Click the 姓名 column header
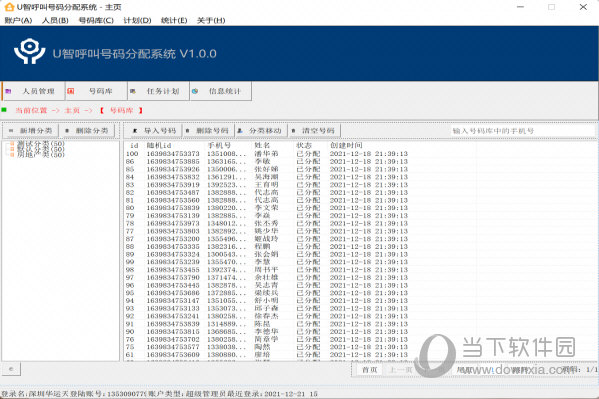This screenshot has width=599, height=399. (x=262, y=146)
